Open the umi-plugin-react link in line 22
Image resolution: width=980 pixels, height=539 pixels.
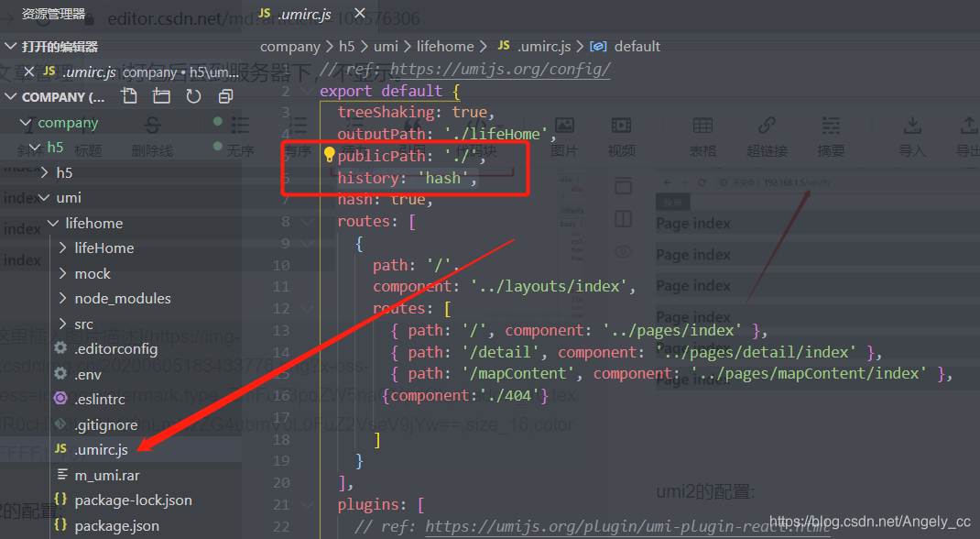(628, 526)
